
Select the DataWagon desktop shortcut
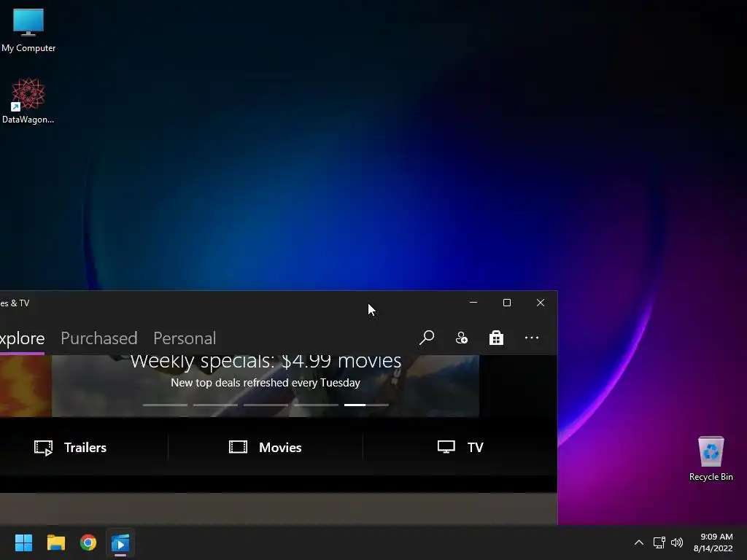point(28,101)
